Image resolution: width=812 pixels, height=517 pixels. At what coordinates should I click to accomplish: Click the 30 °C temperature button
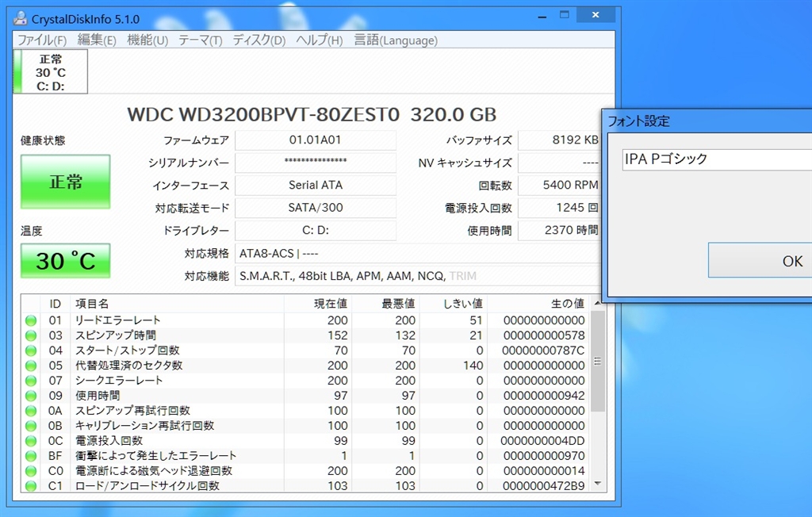coord(66,261)
